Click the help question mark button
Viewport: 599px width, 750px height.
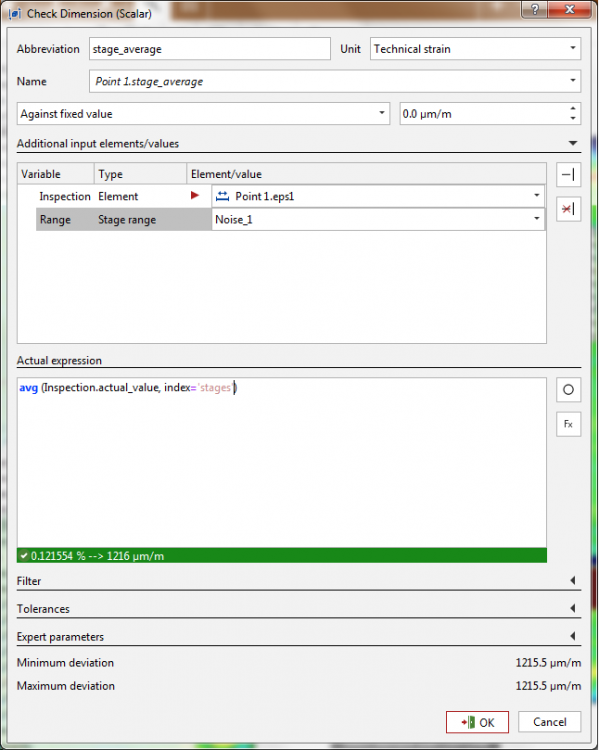tap(535, 10)
